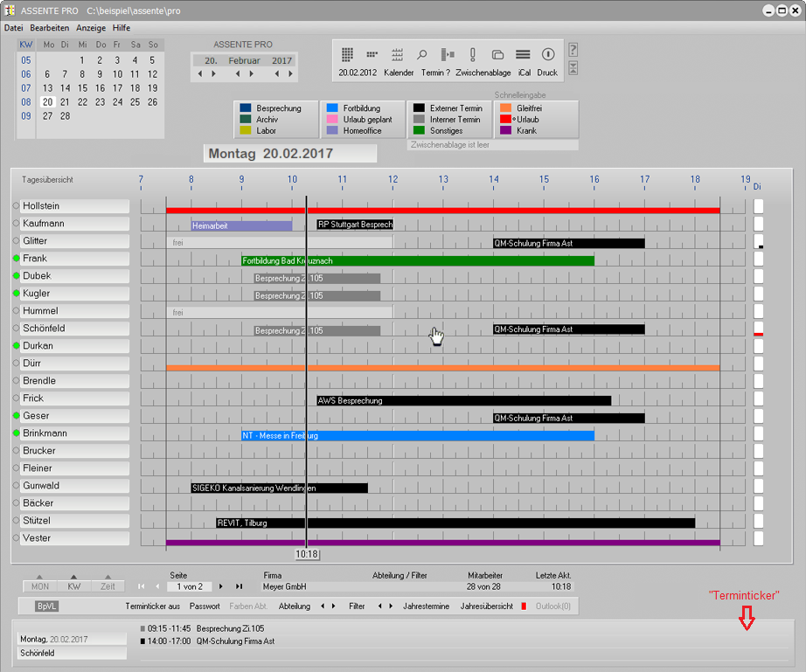
Task: Click the Zeit sort button
Action: [108, 586]
